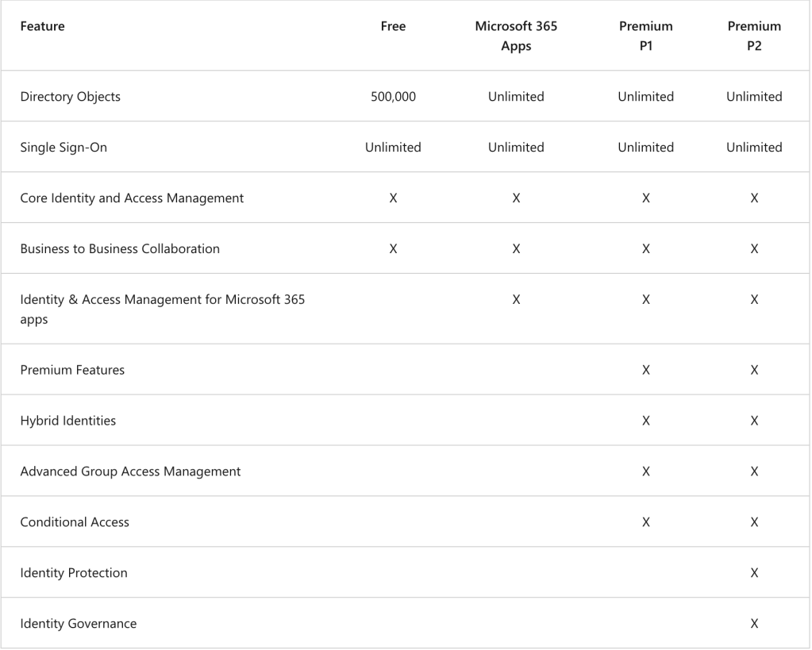The height and width of the screenshot is (650, 812).
Task: Click the X for Business Collaboration under Microsoft 365 Apps
Action: [x=516, y=249]
